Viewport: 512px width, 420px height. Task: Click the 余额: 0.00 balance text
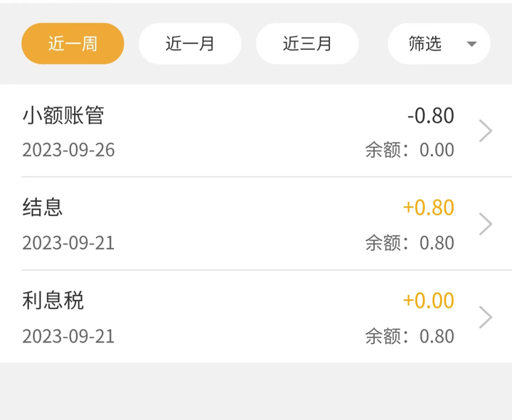coord(410,150)
